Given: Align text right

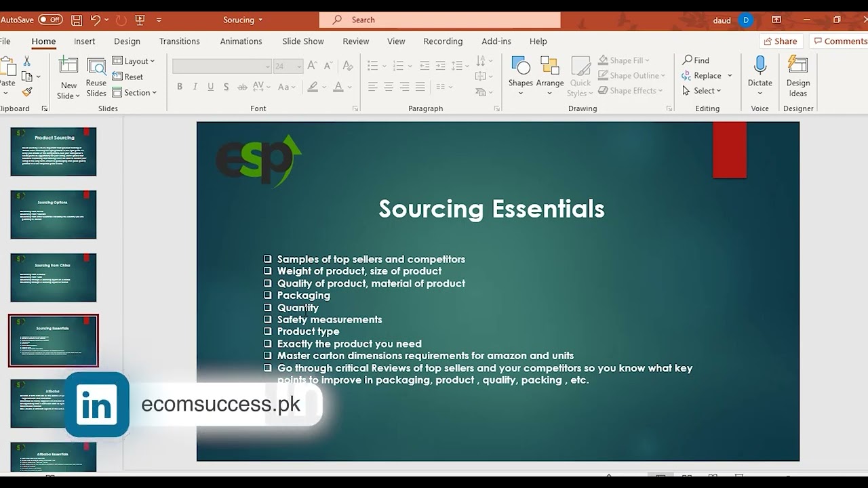Looking at the screenshot, I should (404, 87).
